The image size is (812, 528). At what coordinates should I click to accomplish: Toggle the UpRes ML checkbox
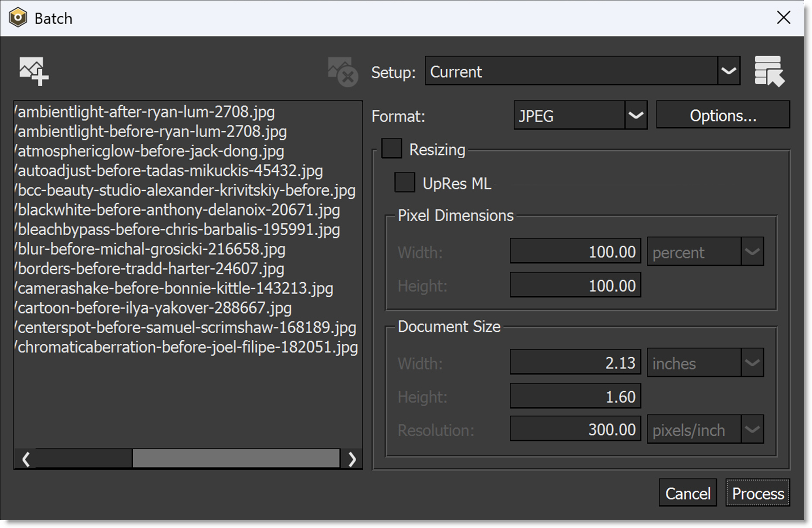pos(404,183)
